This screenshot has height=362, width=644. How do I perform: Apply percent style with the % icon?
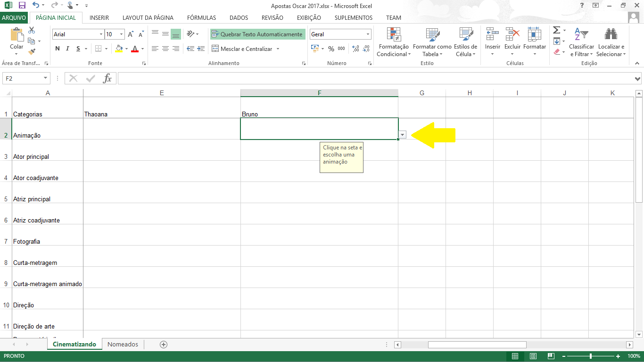tap(331, 49)
